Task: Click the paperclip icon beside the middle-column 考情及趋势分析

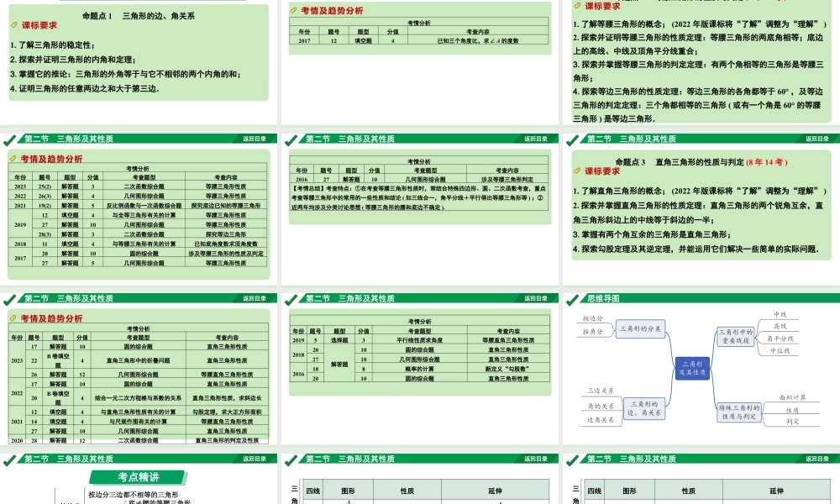Action: point(296,11)
